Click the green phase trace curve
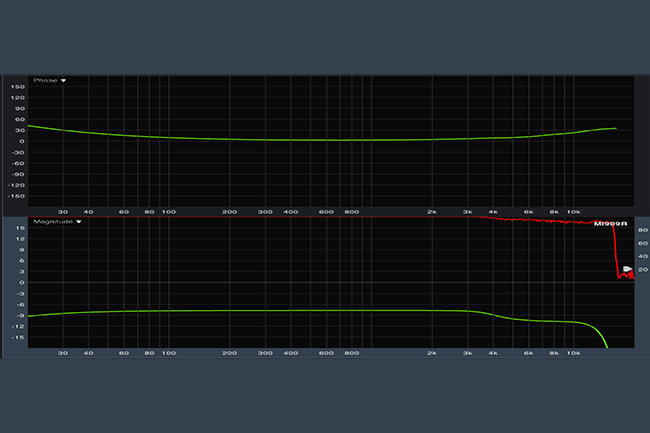This screenshot has height=433, width=650. tap(300, 140)
